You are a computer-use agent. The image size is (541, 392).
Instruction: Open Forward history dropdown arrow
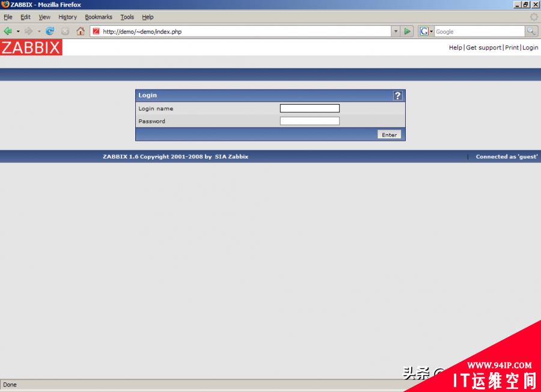[x=38, y=31]
